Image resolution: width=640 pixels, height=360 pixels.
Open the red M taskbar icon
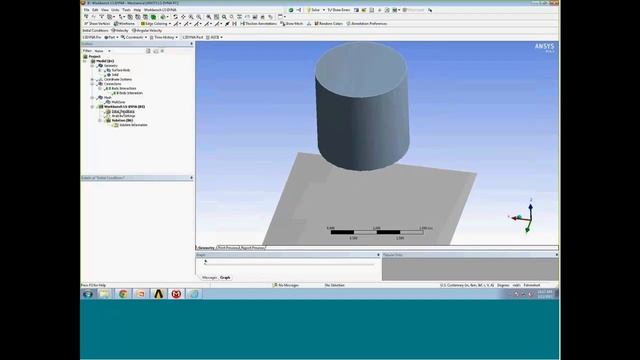[176, 294]
